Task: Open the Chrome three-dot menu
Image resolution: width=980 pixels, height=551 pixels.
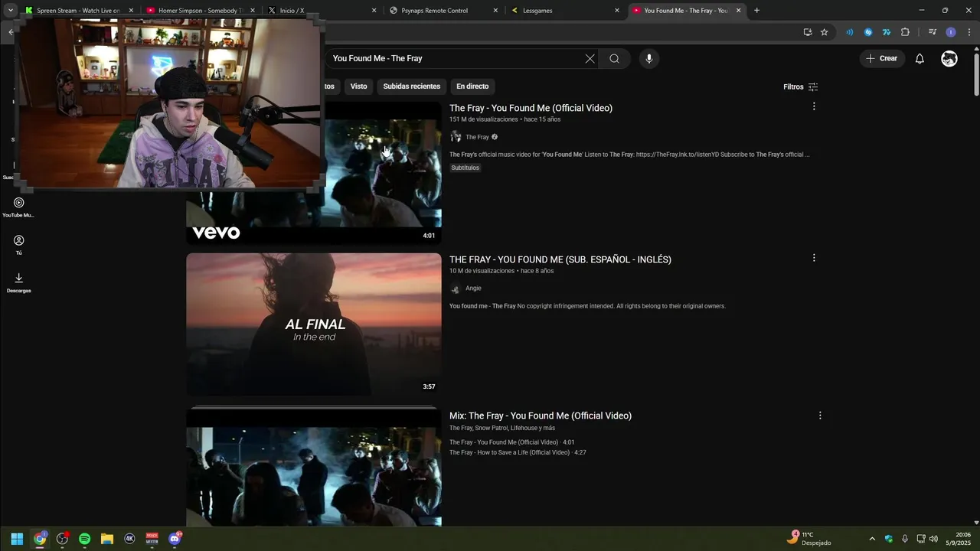Action: coord(969,32)
